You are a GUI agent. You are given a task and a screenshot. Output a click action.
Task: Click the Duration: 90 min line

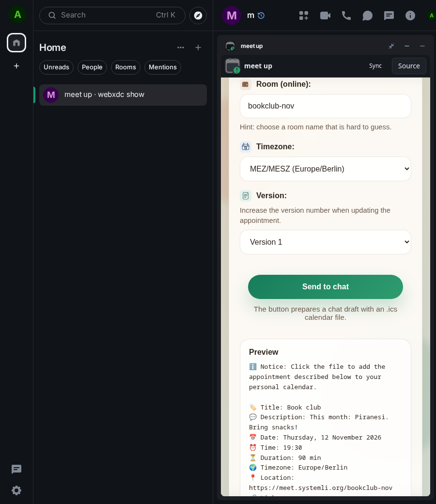[x=285, y=457]
